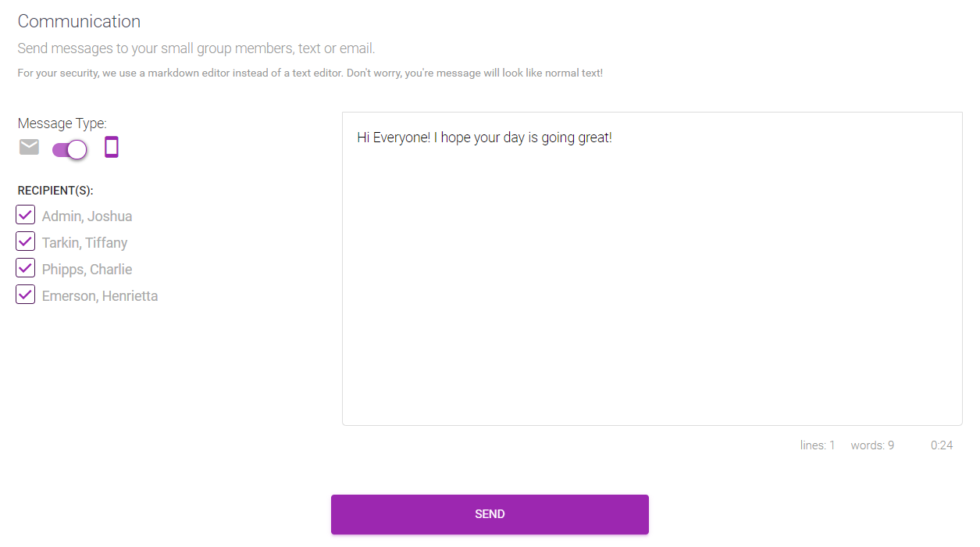Toggle the message type switch
Viewport: 980px width, 547px height.
click(69, 149)
